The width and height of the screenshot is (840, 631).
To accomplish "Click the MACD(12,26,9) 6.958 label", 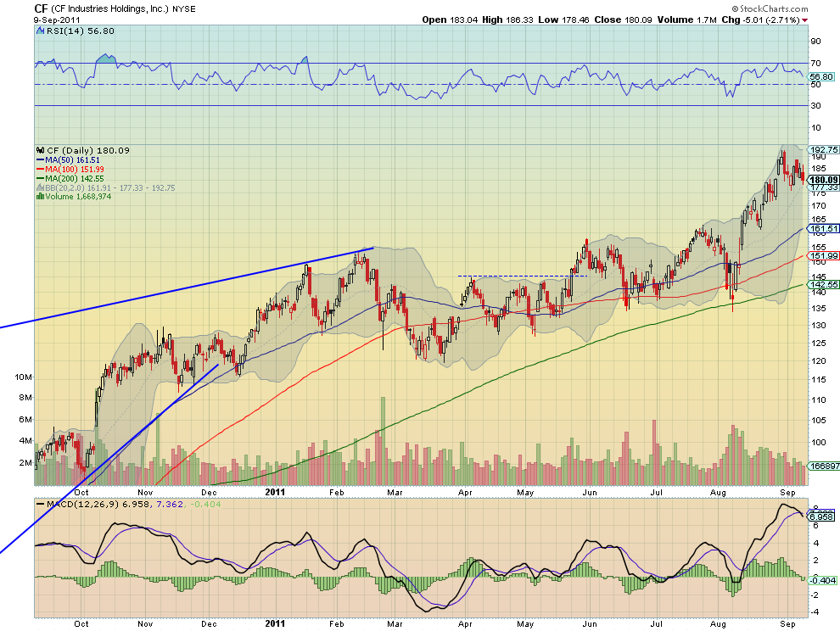I will point(99,505).
